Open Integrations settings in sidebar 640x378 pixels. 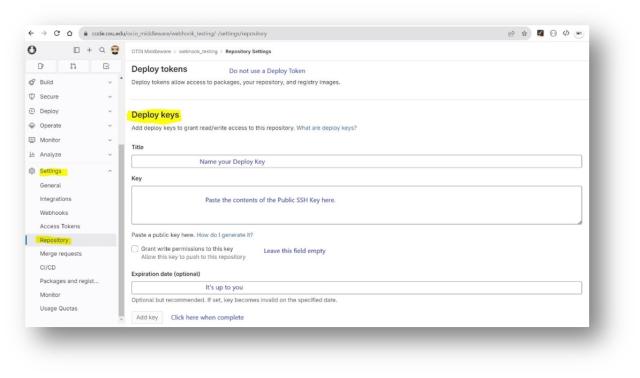coord(56,199)
